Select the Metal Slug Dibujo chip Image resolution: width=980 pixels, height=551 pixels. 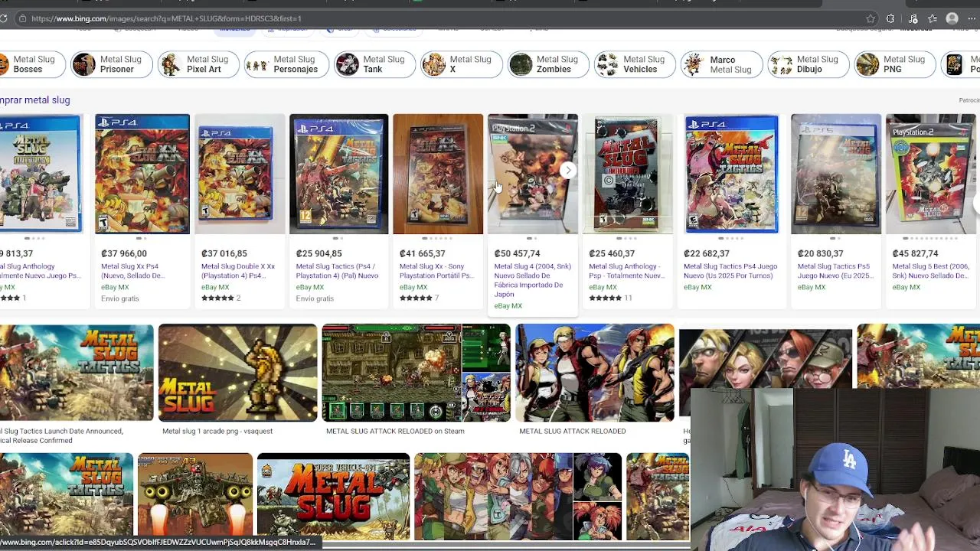[808, 64]
